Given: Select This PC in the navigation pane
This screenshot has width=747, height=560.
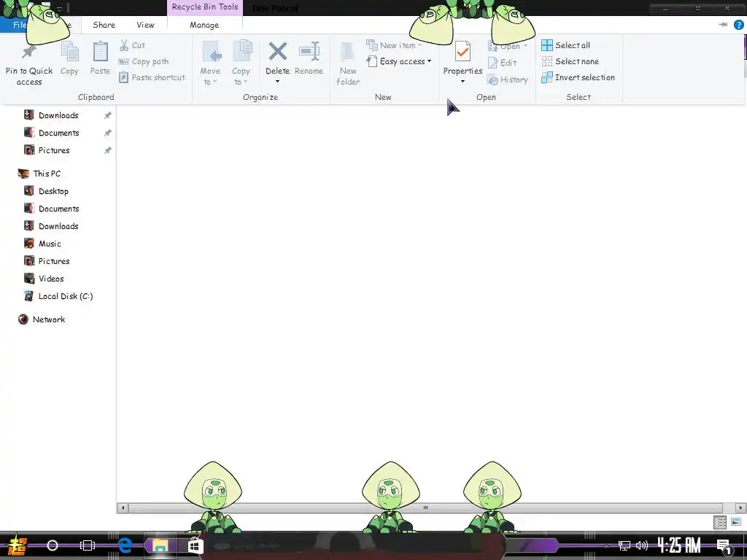Looking at the screenshot, I should pyautogui.click(x=47, y=174).
